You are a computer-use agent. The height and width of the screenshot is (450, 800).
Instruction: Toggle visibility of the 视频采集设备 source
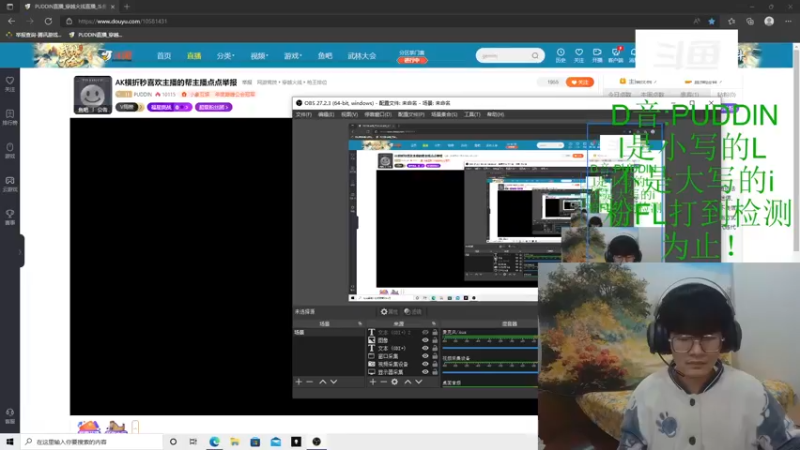pyautogui.click(x=425, y=364)
